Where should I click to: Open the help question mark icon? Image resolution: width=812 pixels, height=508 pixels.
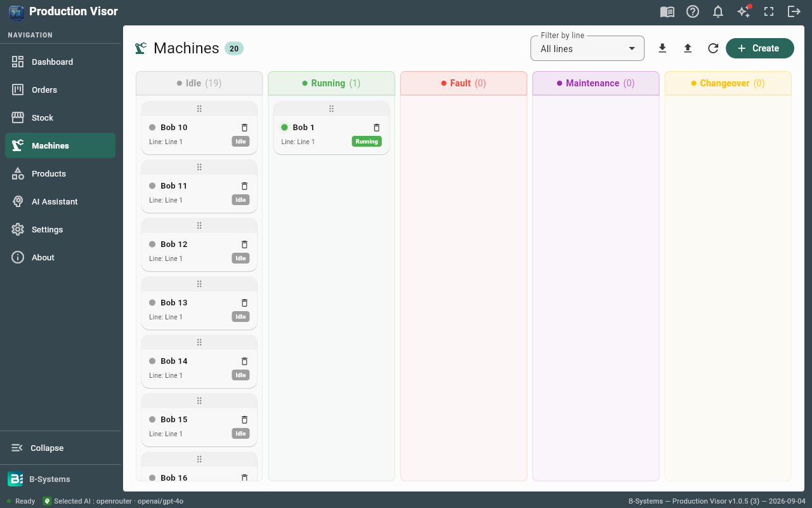[693, 11]
